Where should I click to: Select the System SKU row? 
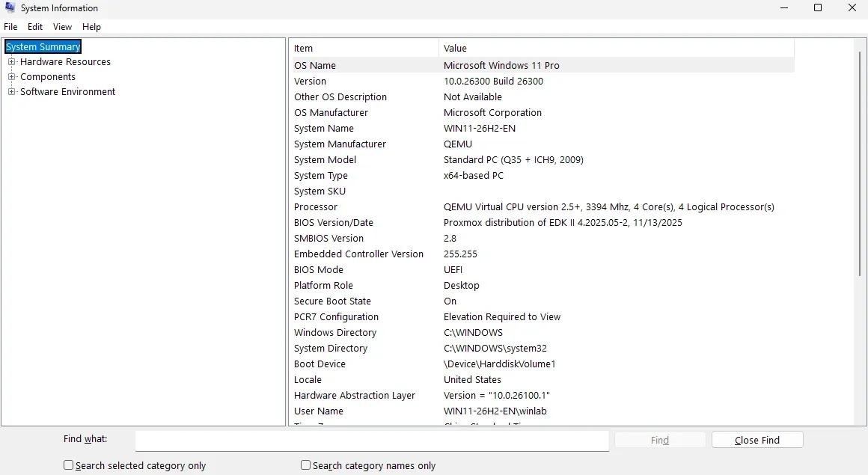[x=543, y=191]
